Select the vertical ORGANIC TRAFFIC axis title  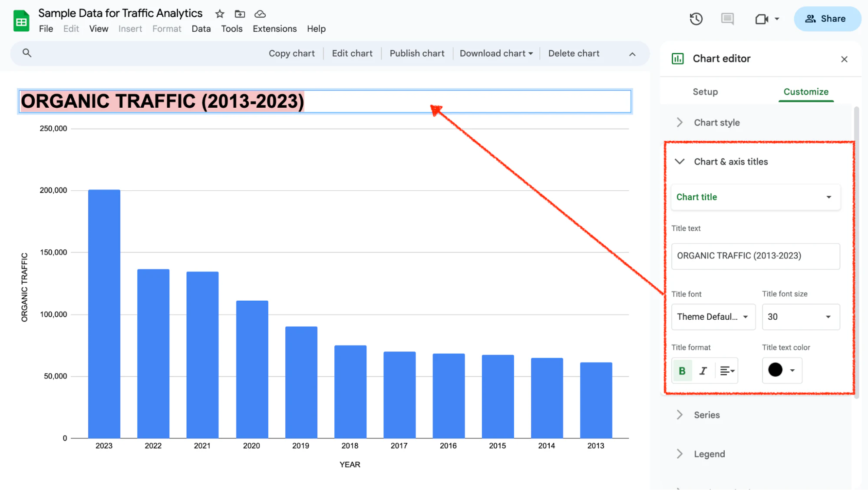[x=24, y=287]
